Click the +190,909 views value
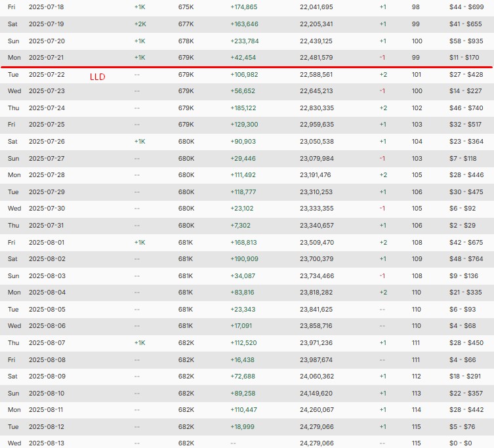Image resolution: width=494 pixels, height=448 pixels. [x=244, y=258]
